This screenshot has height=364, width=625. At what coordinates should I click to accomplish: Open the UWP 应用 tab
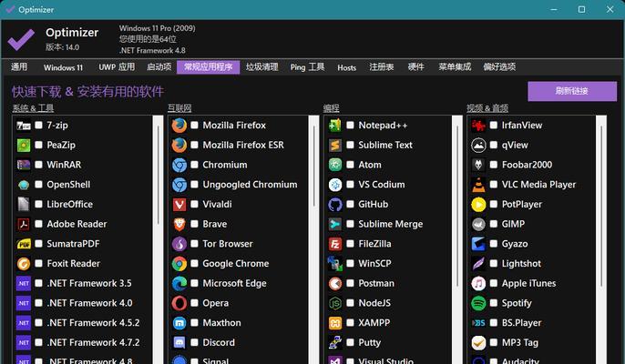[117, 67]
